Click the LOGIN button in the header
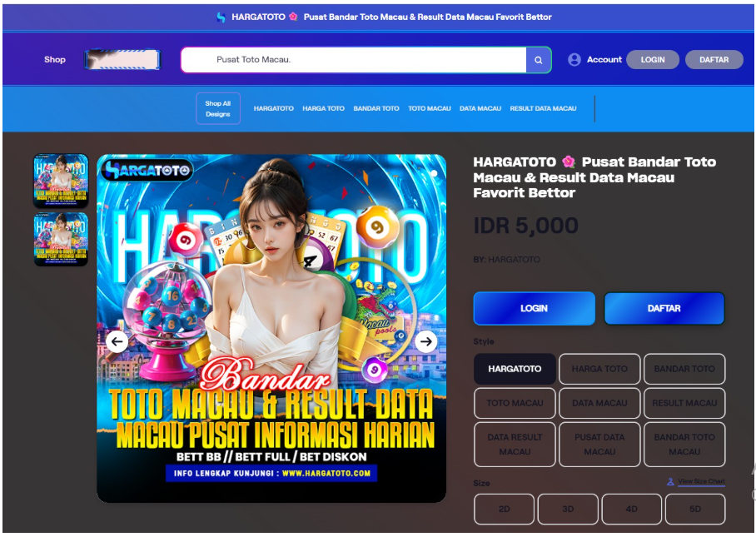The image size is (756, 537). tap(653, 60)
